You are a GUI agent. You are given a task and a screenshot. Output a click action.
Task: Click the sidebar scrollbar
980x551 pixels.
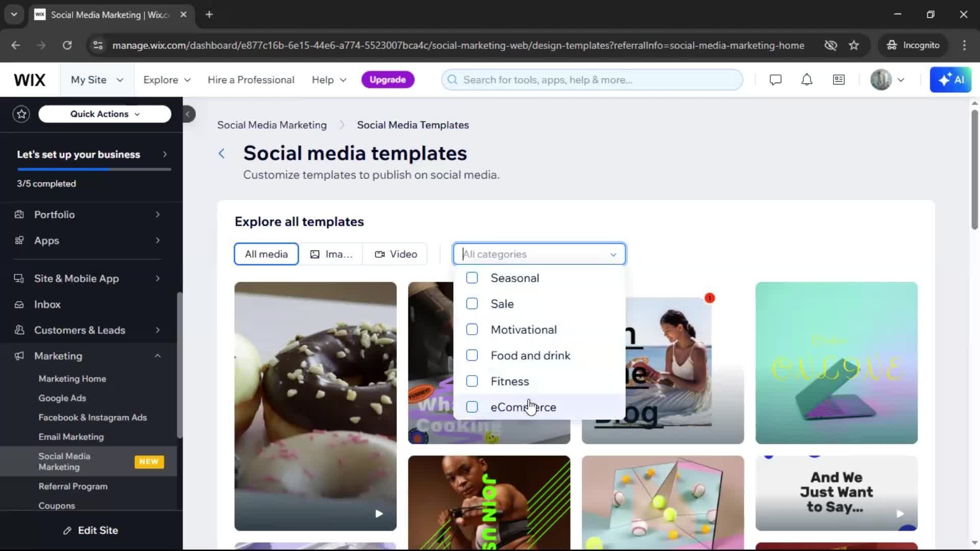point(179,365)
